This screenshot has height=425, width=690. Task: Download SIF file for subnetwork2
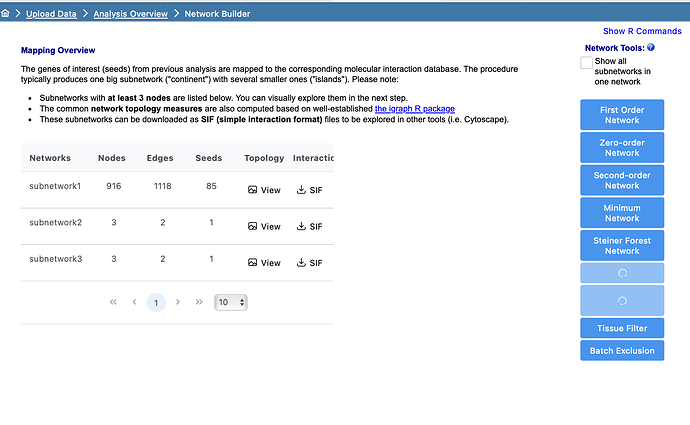click(x=310, y=226)
